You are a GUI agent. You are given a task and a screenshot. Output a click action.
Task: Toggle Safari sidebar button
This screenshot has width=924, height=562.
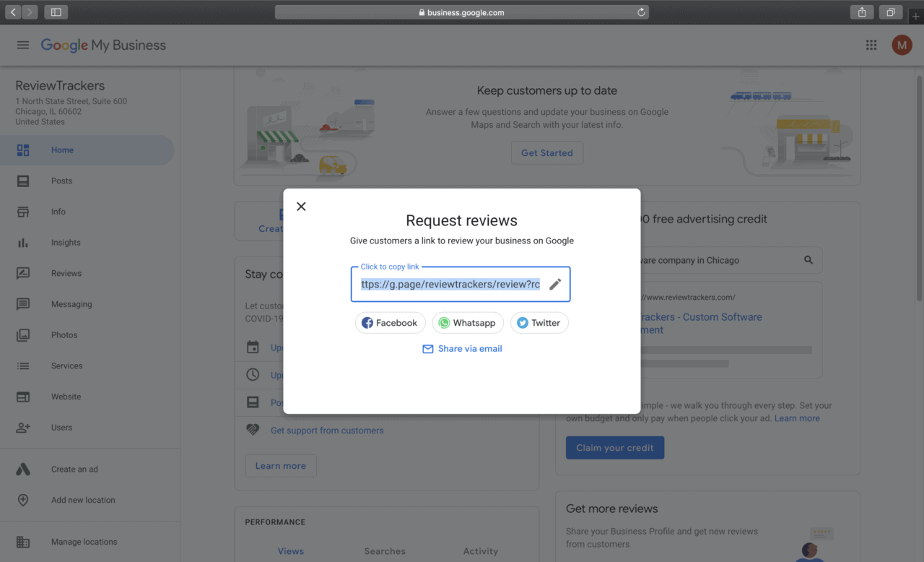(56, 12)
